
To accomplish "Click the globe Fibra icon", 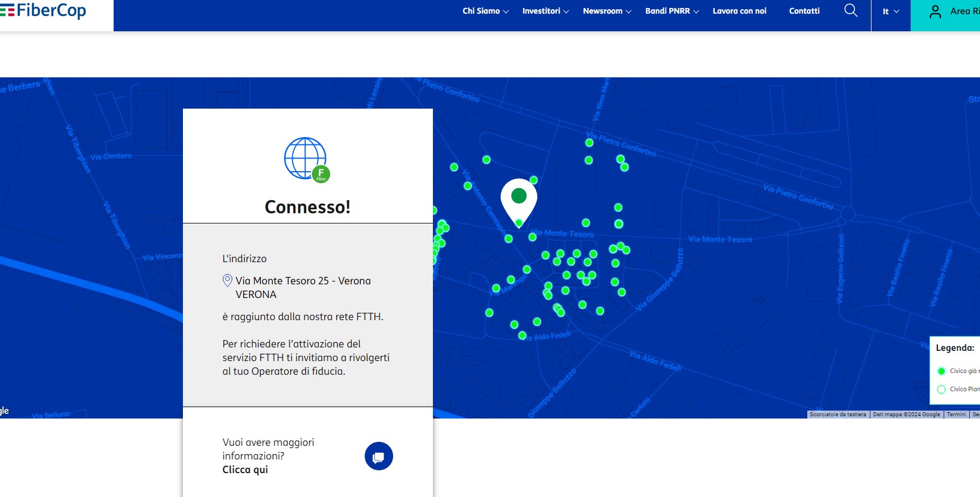I will tap(307, 159).
